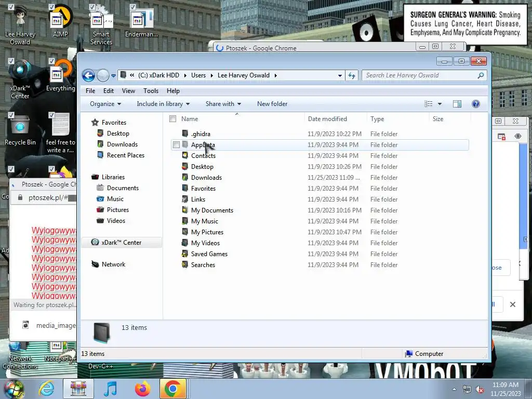This screenshot has width=532, height=399.
Task: Uncheck the xDark Center desktop icon checkbox
Action: (11, 61)
